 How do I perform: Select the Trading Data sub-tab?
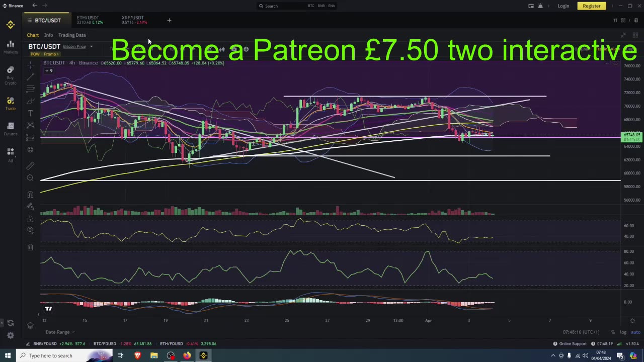pos(72,35)
